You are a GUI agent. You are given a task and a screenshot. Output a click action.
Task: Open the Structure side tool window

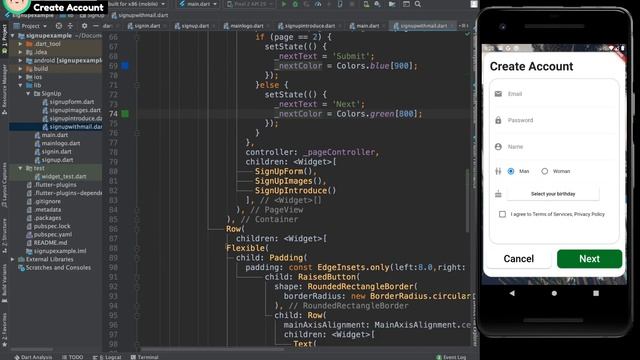pyautogui.click(x=4, y=236)
